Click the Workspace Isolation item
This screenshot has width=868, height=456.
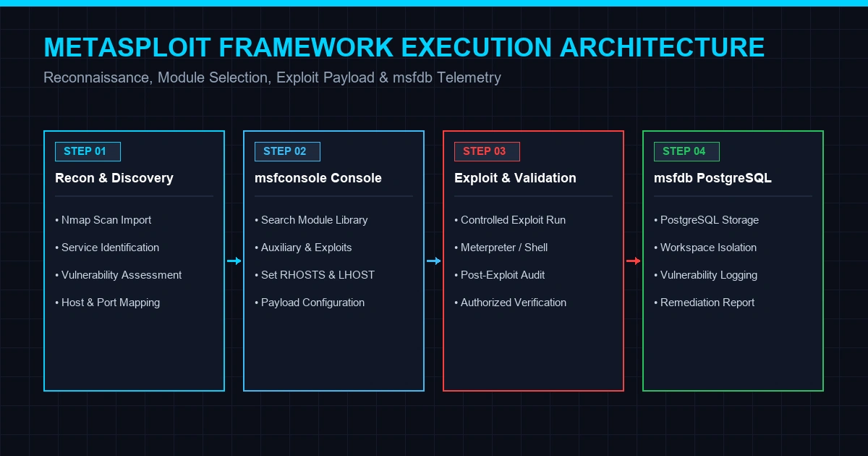pos(705,248)
